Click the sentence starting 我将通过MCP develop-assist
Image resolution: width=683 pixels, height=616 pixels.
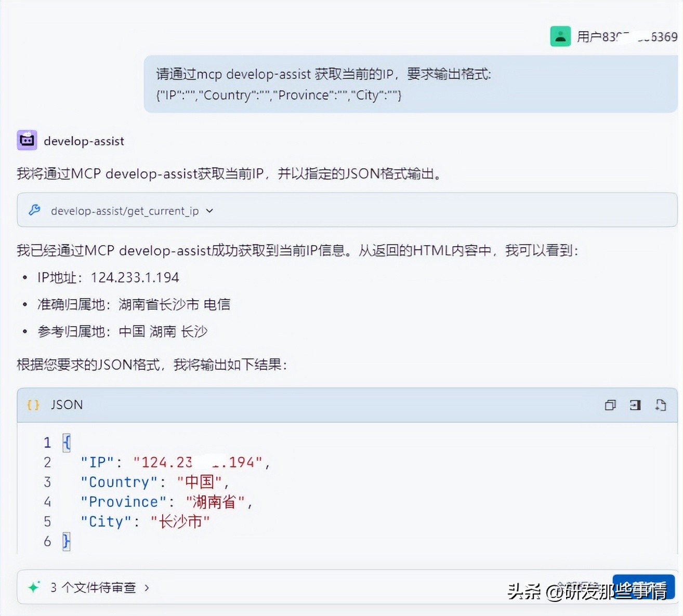point(230,173)
